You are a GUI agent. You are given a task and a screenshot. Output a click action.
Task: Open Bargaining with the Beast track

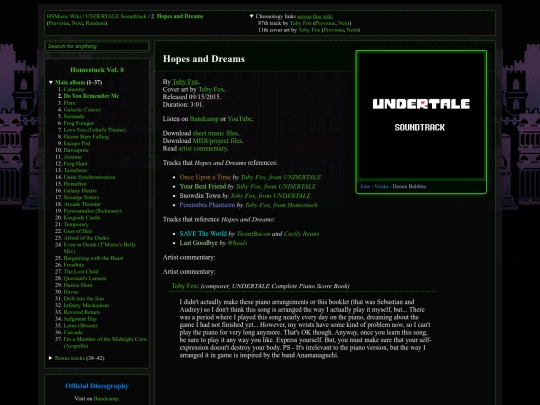(93, 258)
